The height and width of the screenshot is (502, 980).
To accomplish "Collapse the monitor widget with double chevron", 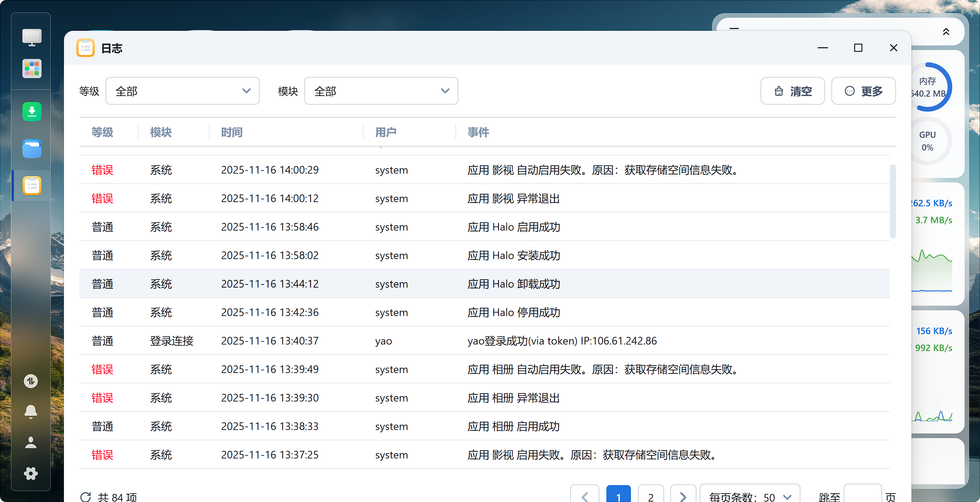I will click(x=946, y=32).
